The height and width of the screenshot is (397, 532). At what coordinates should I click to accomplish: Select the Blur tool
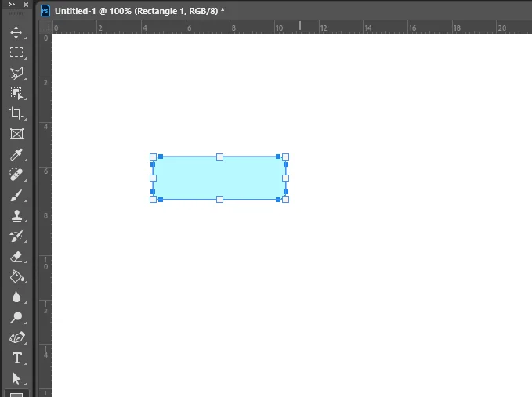pos(16,297)
